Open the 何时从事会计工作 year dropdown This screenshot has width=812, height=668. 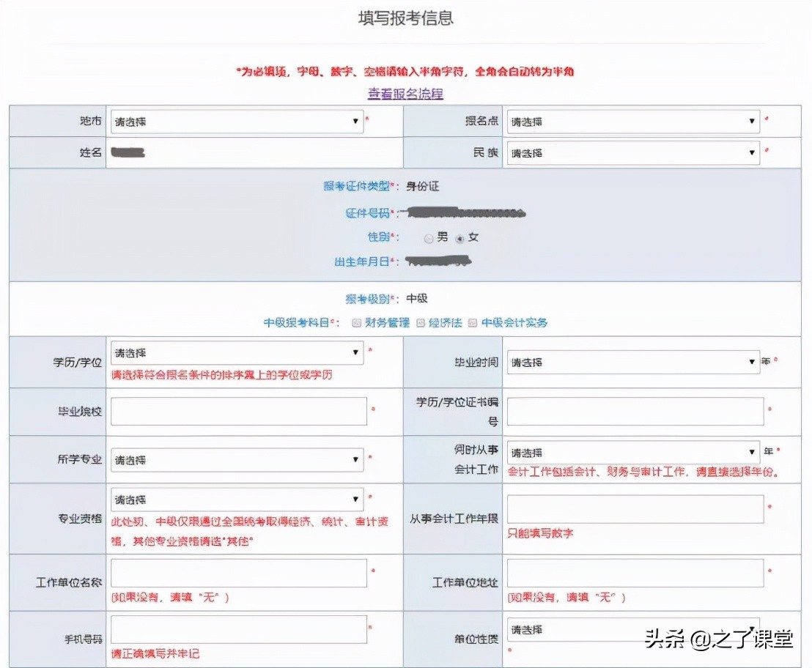coord(630,452)
